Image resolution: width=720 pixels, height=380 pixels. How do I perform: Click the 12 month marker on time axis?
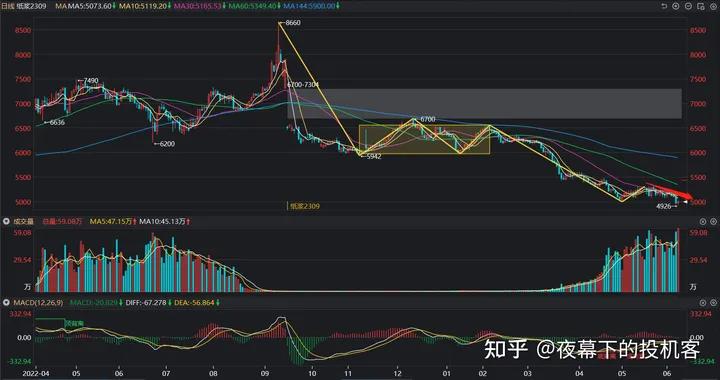[x=398, y=374]
